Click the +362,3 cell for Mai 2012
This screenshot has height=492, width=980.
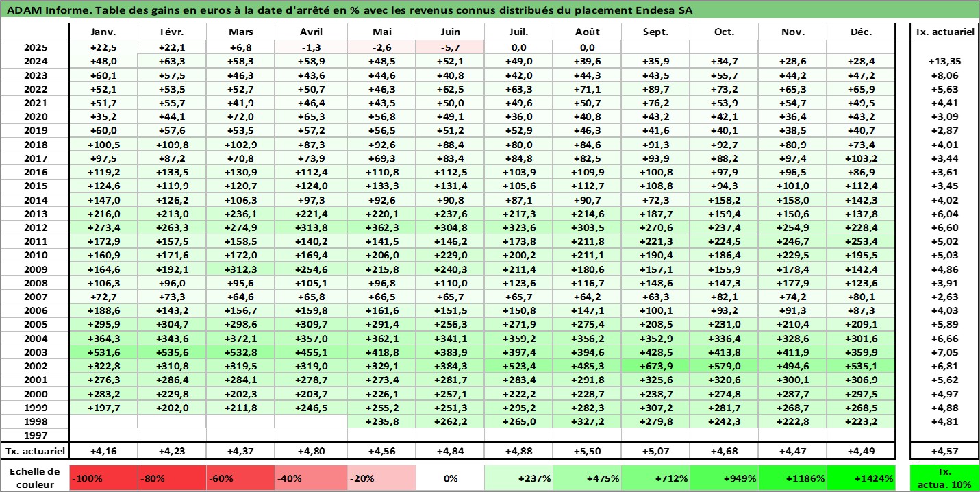(x=381, y=227)
